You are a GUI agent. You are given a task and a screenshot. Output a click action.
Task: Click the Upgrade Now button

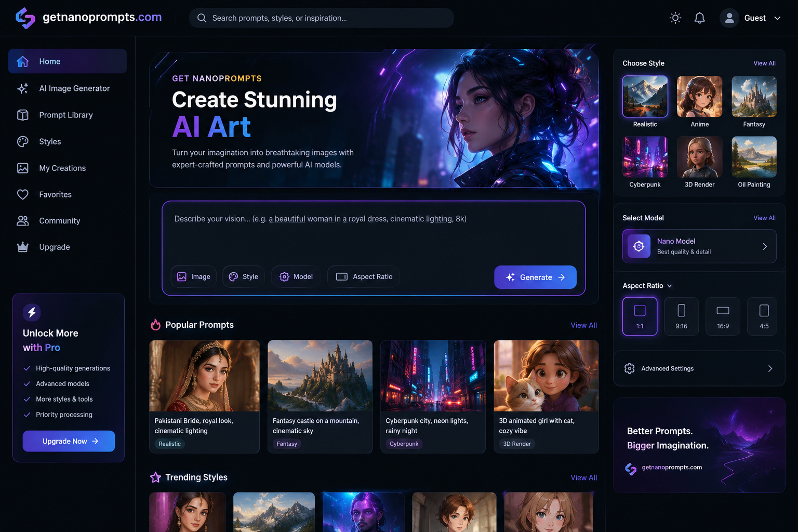[x=69, y=441]
